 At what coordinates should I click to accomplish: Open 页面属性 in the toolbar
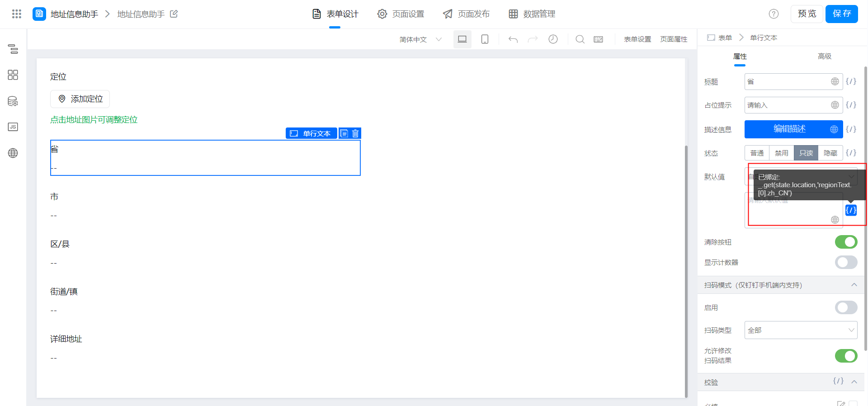(674, 39)
